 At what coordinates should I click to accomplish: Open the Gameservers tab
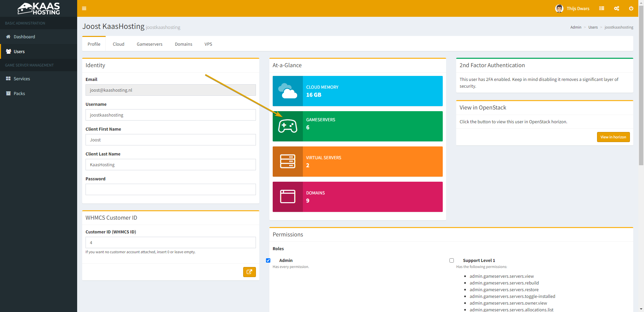pos(149,44)
